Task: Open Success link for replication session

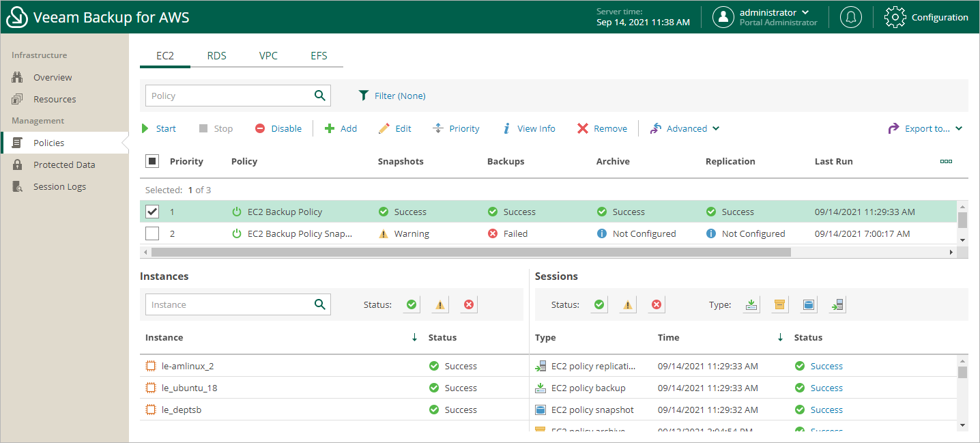Action: [826, 366]
